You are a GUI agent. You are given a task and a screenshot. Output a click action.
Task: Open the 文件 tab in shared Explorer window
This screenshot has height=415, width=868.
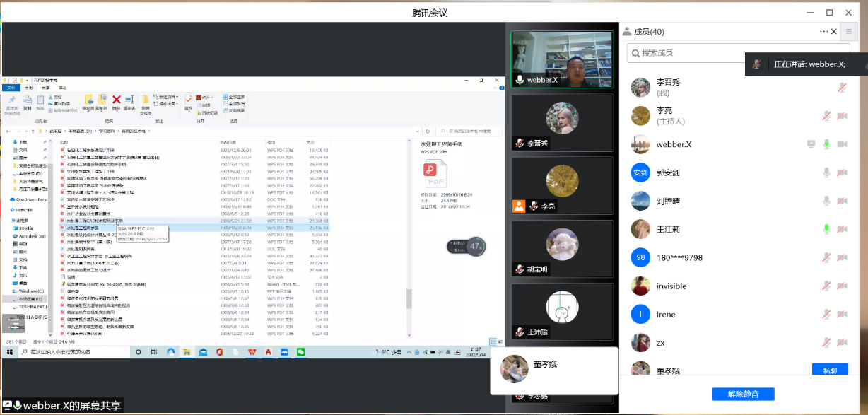point(11,88)
